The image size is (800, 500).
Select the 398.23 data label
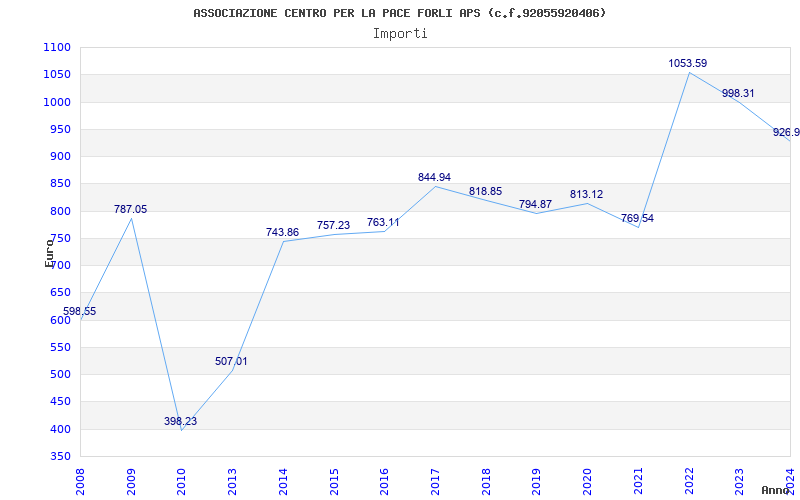click(x=181, y=421)
